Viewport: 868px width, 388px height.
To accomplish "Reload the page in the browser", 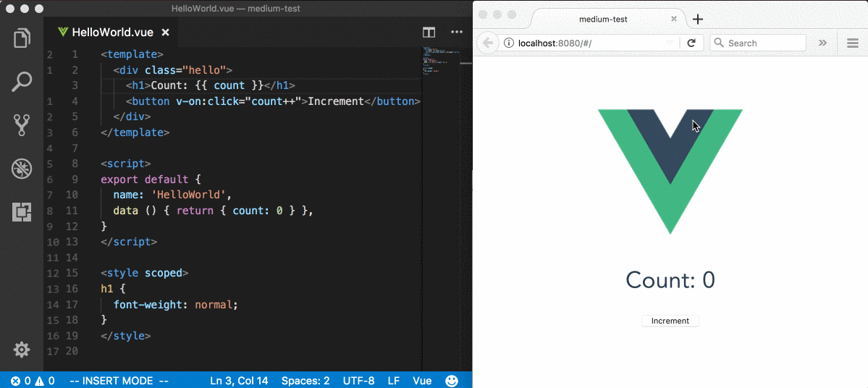I will (691, 43).
